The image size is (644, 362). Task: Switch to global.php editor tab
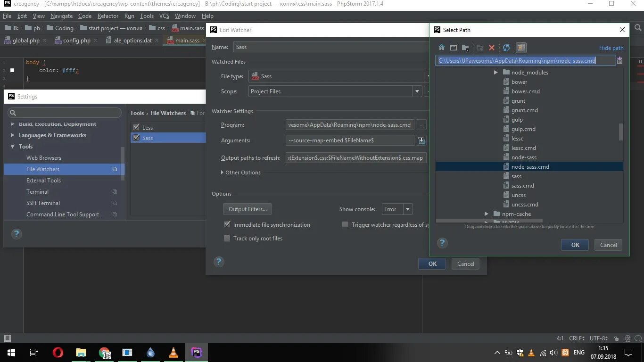click(x=26, y=41)
